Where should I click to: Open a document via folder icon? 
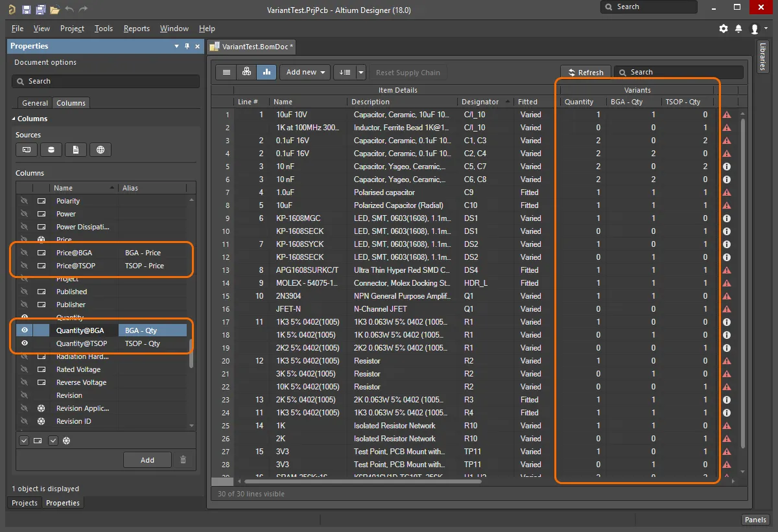(55, 10)
